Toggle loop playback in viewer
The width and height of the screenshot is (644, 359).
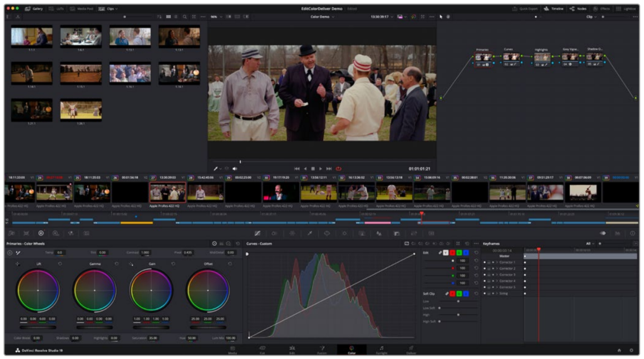(339, 168)
